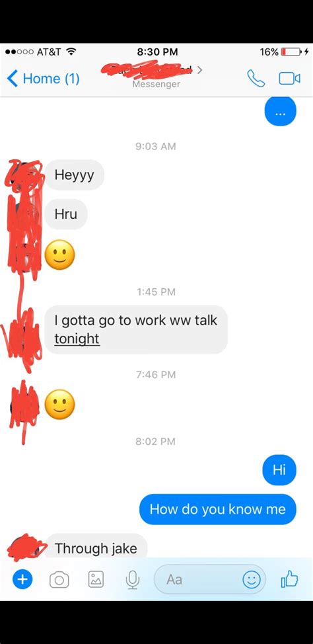The height and width of the screenshot is (644, 313).
Task: Open the emoji picker smiley
Action: click(x=251, y=579)
